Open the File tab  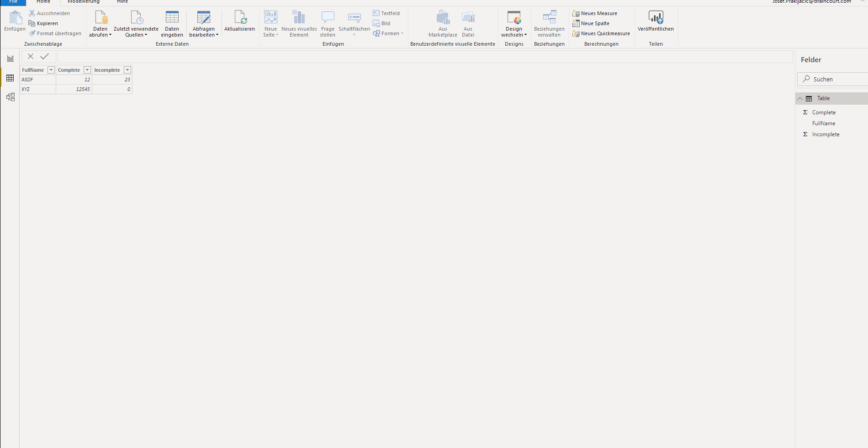13,2
